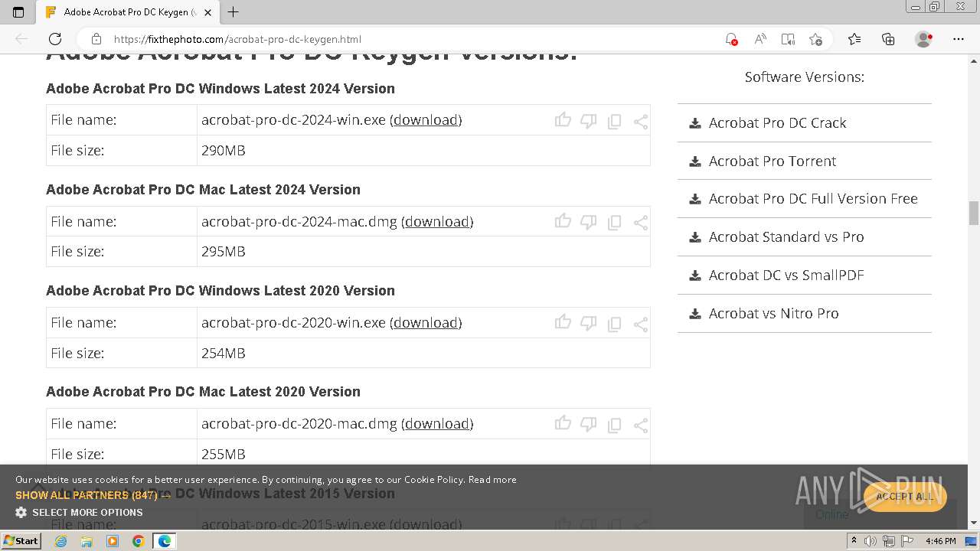Open browser Collections icon

pyautogui.click(x=888, y=39)
